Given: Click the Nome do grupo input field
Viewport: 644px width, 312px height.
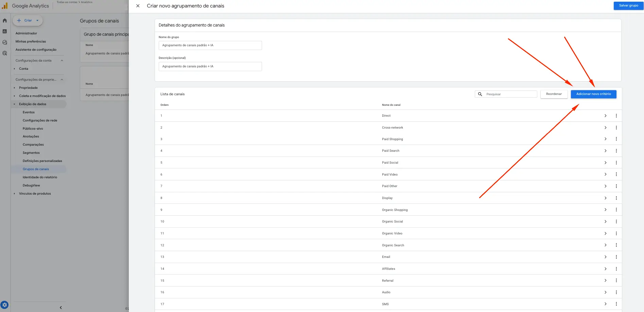Looking at the screenshot, I should pos(210,46).
